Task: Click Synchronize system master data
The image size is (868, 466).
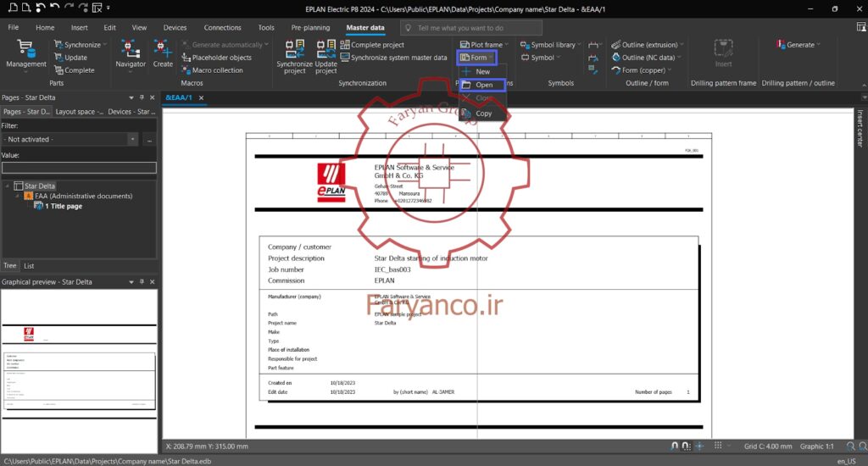Action: pyautogui.click(x=393, y=58)
